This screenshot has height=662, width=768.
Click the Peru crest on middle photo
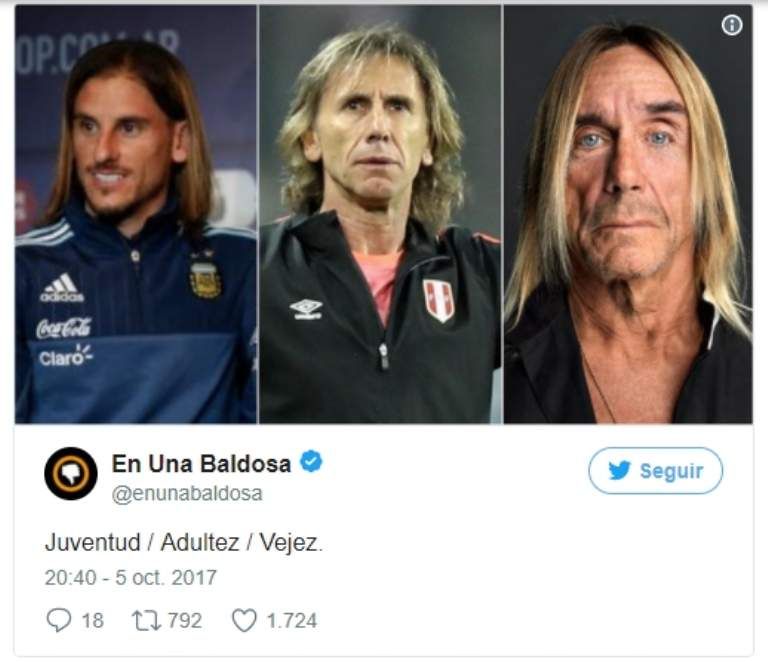click(x=438, y=300)
